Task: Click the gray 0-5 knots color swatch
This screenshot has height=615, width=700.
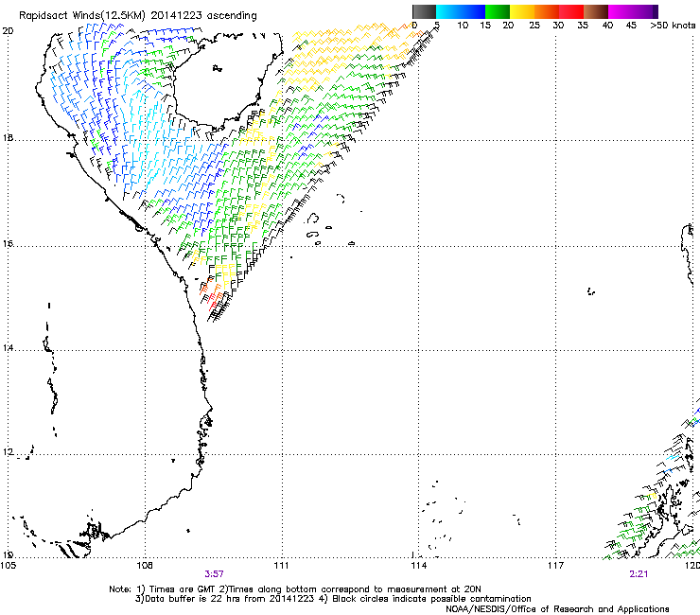Action: [x=424, y=11]
